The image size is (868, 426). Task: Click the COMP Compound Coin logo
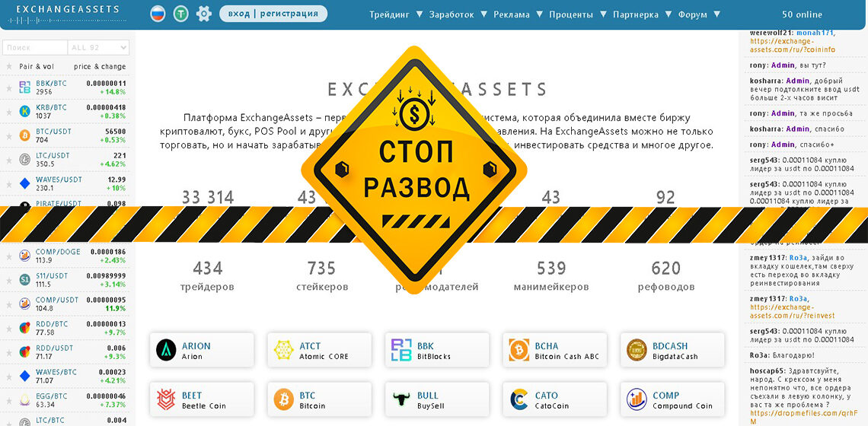click(x=637, y=399)
